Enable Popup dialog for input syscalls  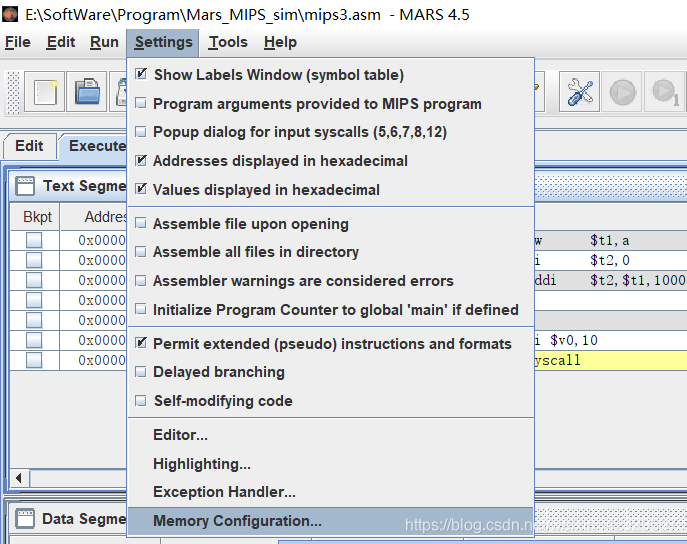click(x=330, y=132)
